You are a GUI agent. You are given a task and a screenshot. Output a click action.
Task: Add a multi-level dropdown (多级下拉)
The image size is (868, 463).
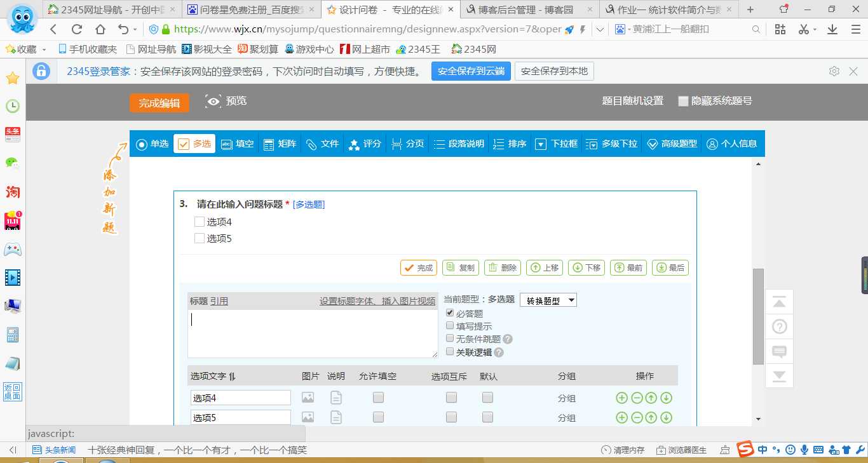(611, 144)
